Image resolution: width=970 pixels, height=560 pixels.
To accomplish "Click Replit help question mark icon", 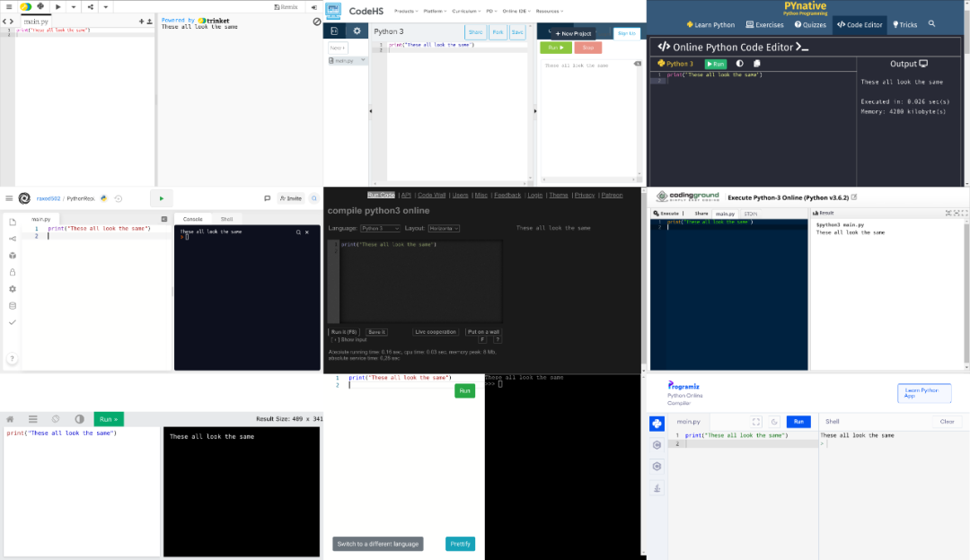I will tap(13, 358).
